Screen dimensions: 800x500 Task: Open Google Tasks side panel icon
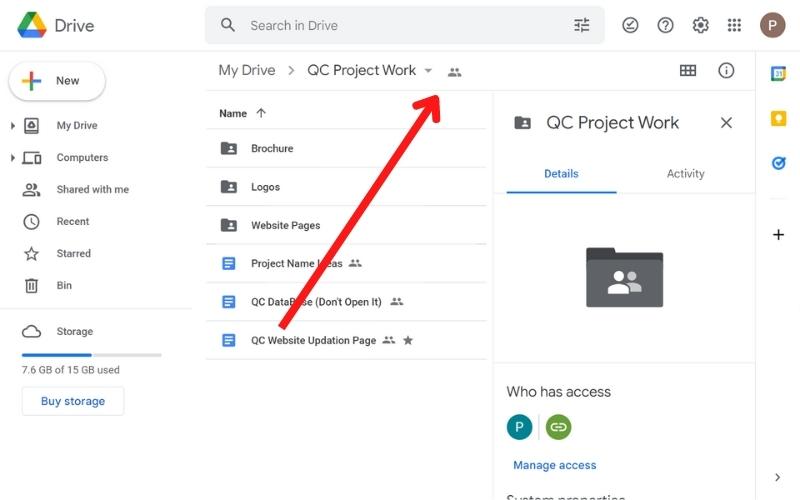pos(778,163)
